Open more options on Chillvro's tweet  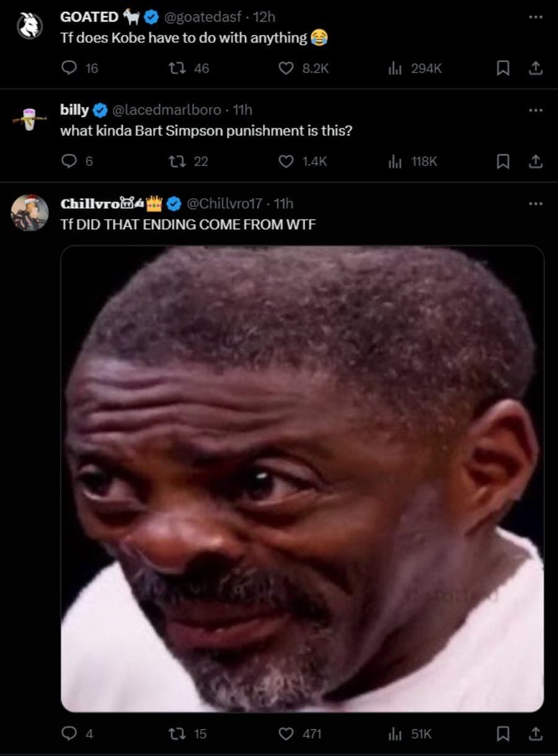click(x=535, y=203)
